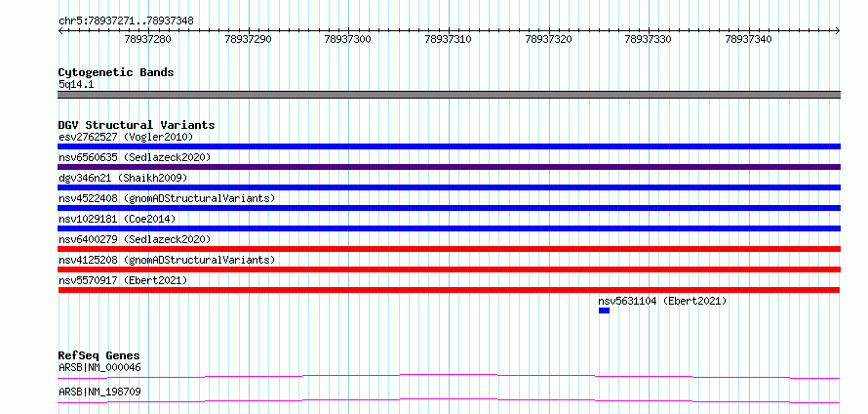Click the nsv4125208 (gnomADStructuralVariants) label

[167, 260]
